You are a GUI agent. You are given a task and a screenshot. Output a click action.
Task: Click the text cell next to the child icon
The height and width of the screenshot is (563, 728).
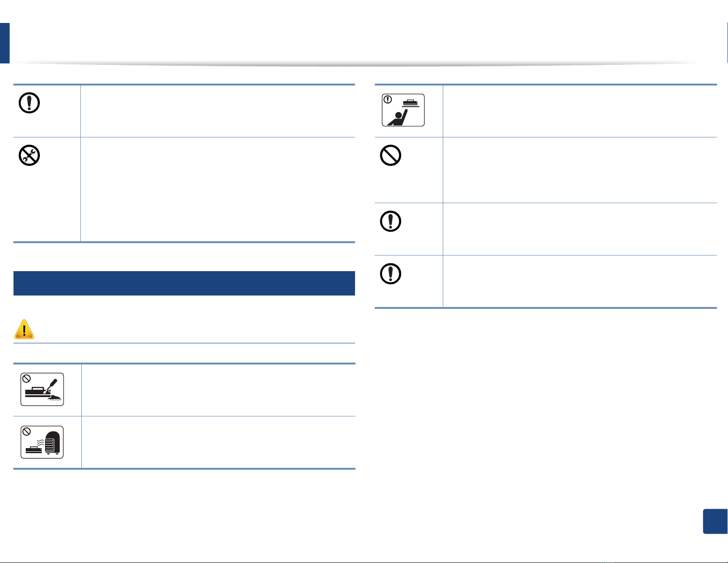580,111
